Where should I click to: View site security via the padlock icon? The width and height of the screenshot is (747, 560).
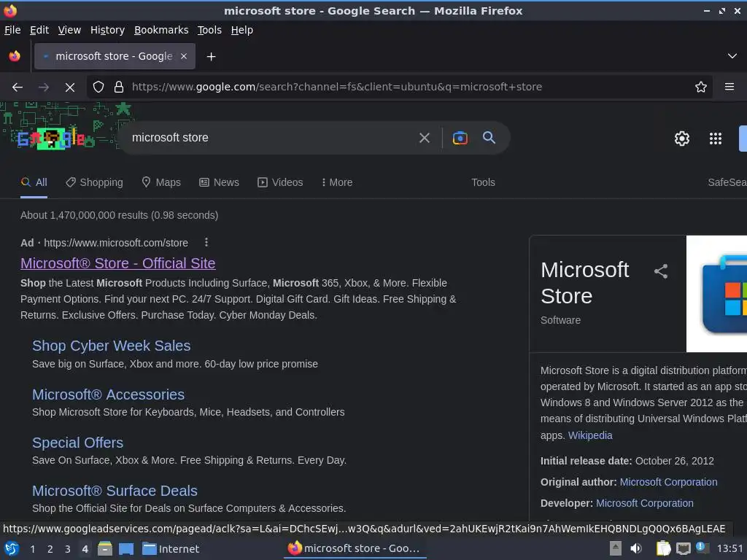[119, 87]
